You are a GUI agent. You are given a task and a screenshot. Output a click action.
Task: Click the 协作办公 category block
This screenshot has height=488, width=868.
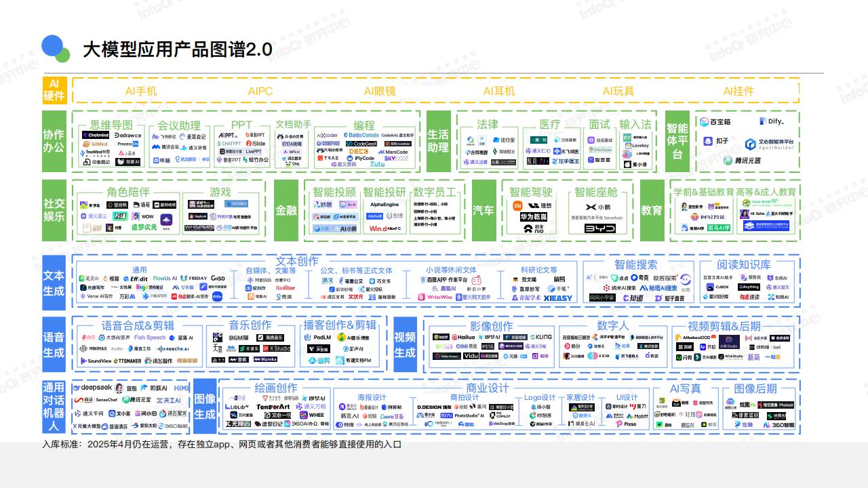coord(54,141)
